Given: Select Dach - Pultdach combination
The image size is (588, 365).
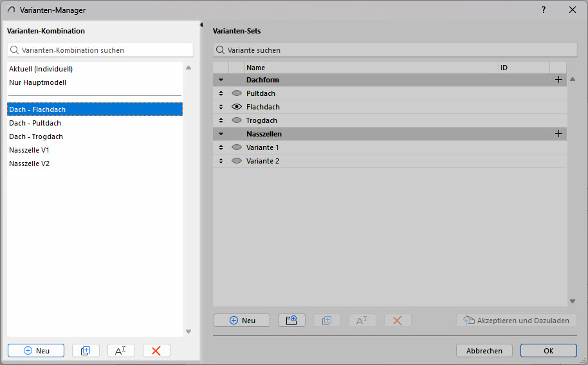Looking at the screenshot, I should pyautogui.click(x=95, y=123).
